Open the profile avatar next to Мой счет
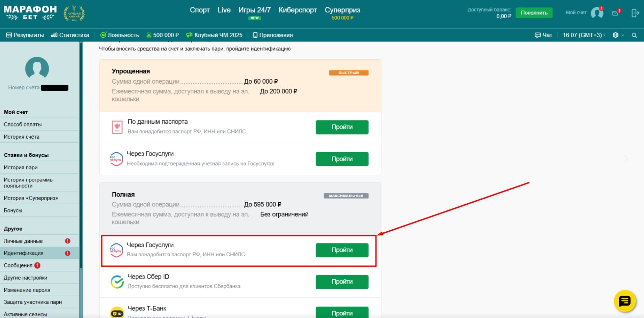Screen dimensions: 644x318 [597, 13]
